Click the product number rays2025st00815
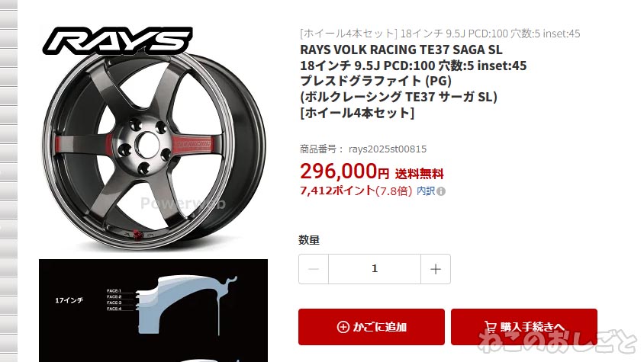Screen dimensions: 644x362 (388, 149)
